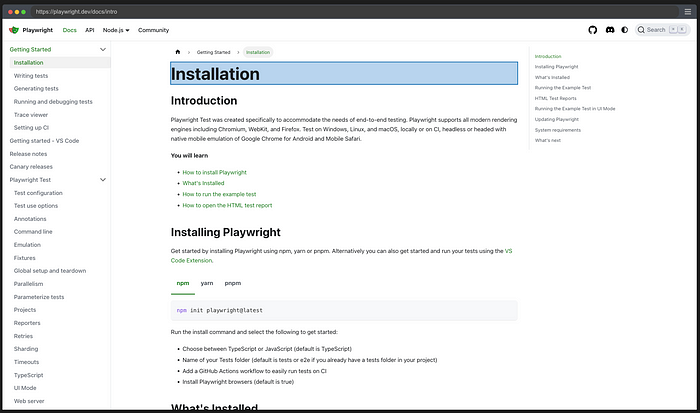Image resolution: width=700 pixels, height=413 pixels.
Task: Open Setting up CI in the sidebar
Action: point(31,128)
